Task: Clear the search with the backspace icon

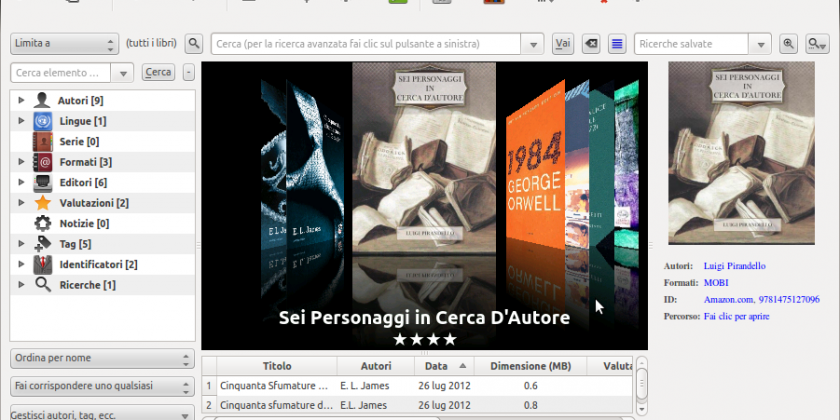Action: pos(591,44)
